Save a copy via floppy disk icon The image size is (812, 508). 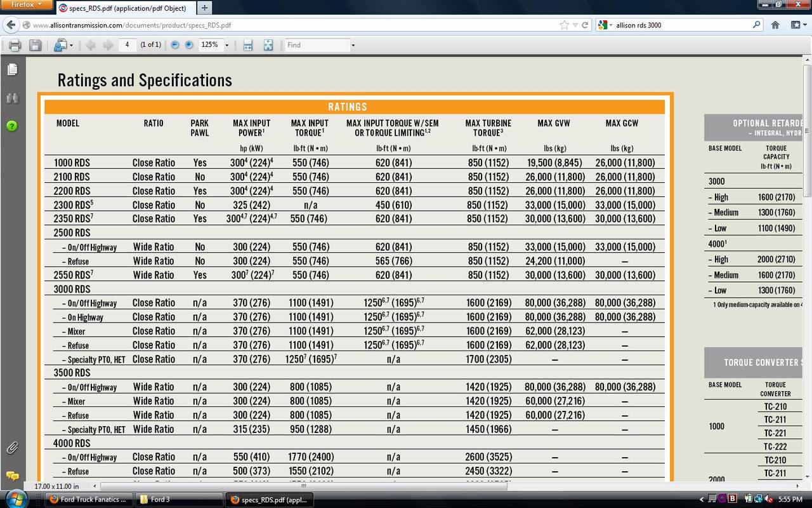pyautogui.click(x=36, y=45)
